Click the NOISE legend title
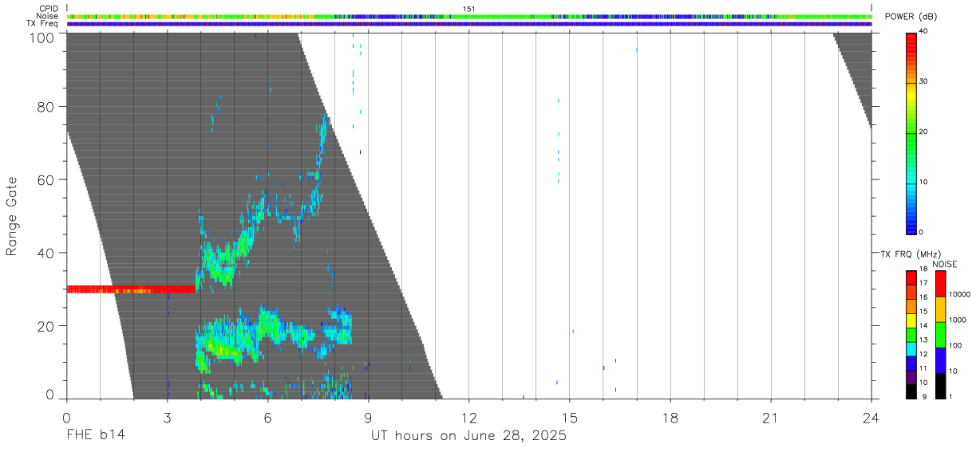Viewport: 980px width, 452px height. 944,264
